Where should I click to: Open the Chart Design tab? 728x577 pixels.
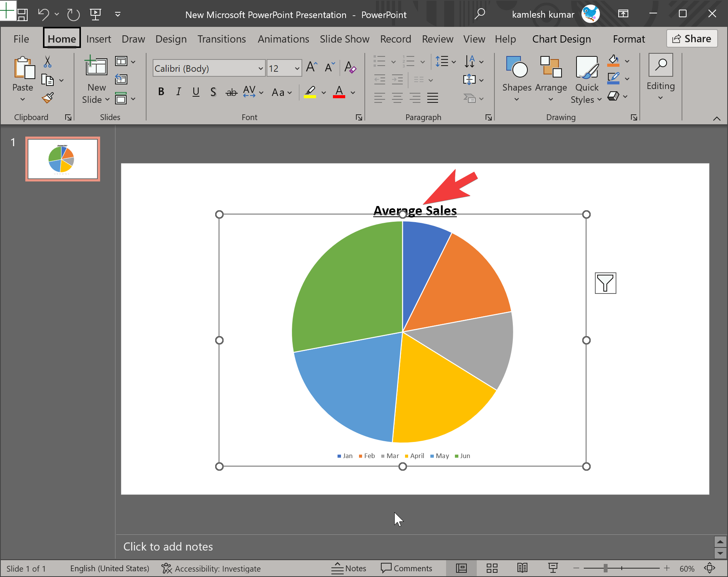tap(562, 39)
